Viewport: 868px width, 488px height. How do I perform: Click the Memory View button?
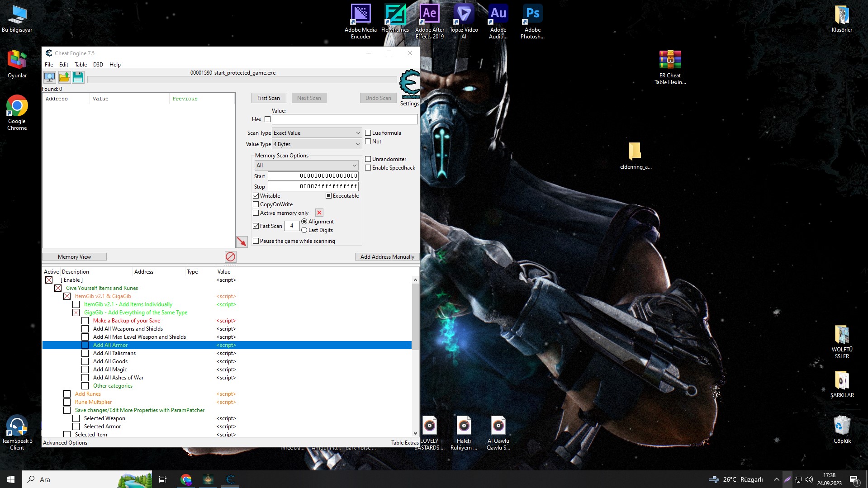tap(74, 257)
